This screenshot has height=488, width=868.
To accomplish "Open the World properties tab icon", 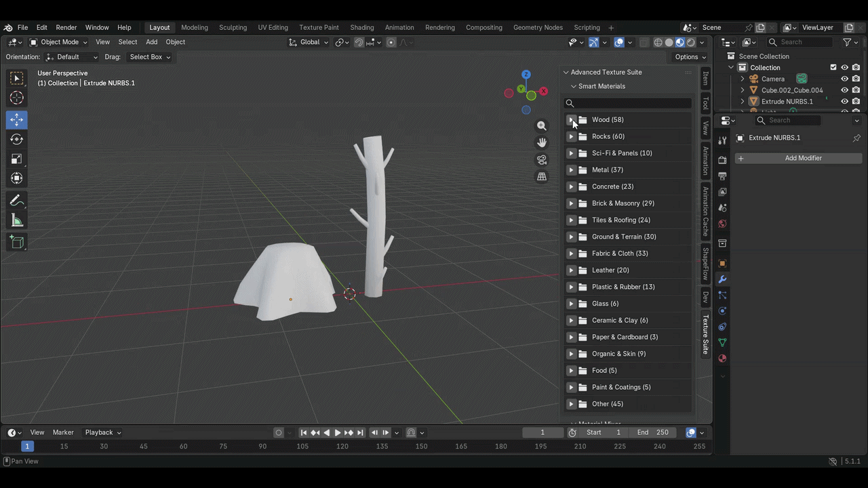I will 722,224.
